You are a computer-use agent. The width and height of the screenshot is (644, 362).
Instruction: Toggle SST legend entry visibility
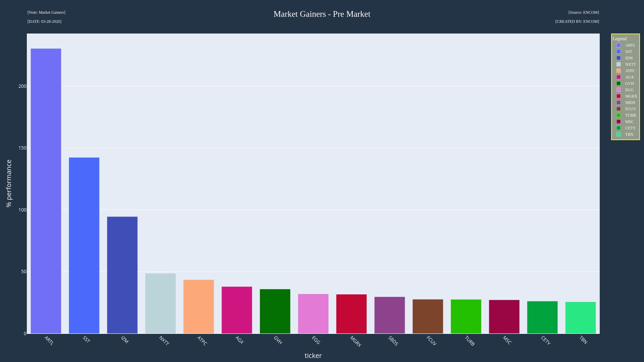pos(628,52)
